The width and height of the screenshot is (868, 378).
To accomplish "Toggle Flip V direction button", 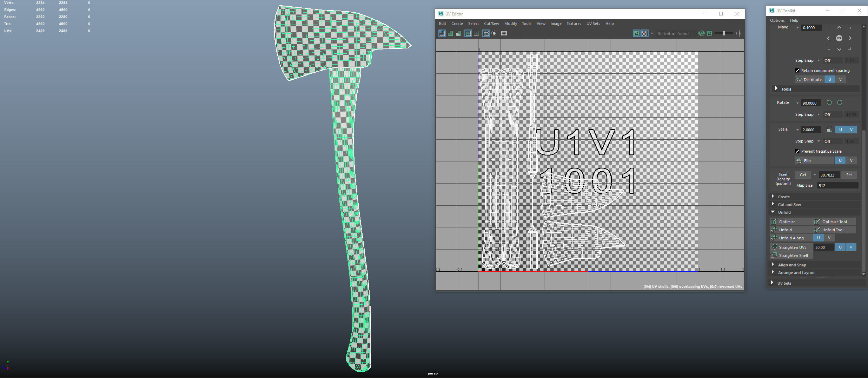I will pyautogui.click(x=851, y=160).
